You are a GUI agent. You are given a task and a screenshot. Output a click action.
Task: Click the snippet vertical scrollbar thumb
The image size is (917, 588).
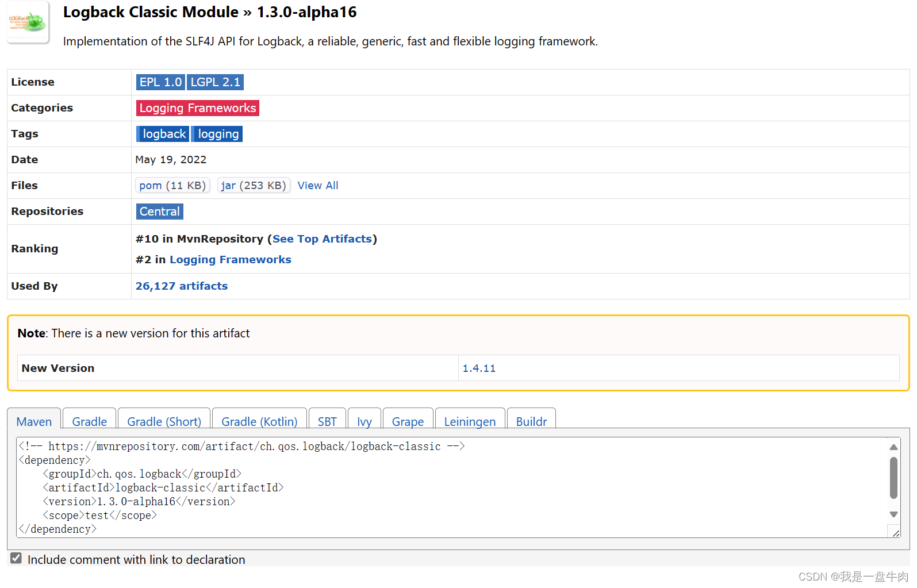click(893, 478)
